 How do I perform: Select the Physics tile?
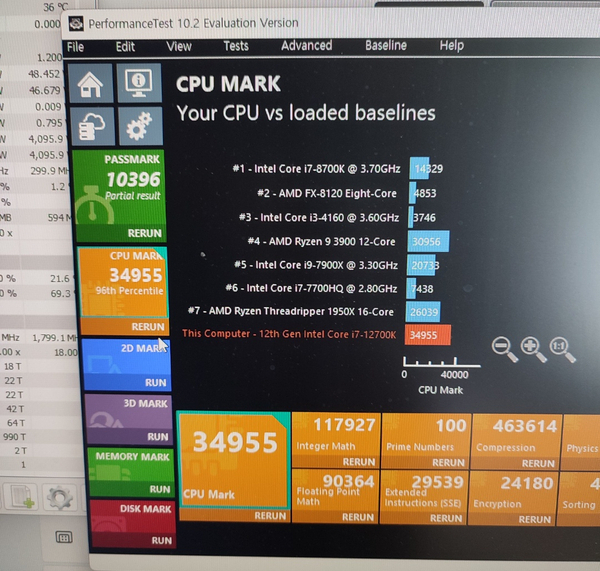tap(582, 443)
